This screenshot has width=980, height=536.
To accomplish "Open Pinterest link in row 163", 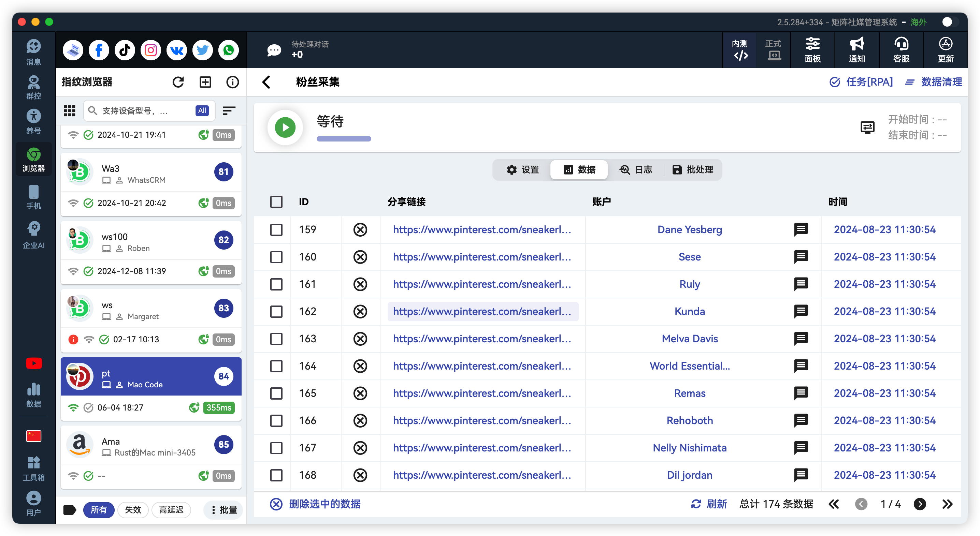I will click(482, 339).
